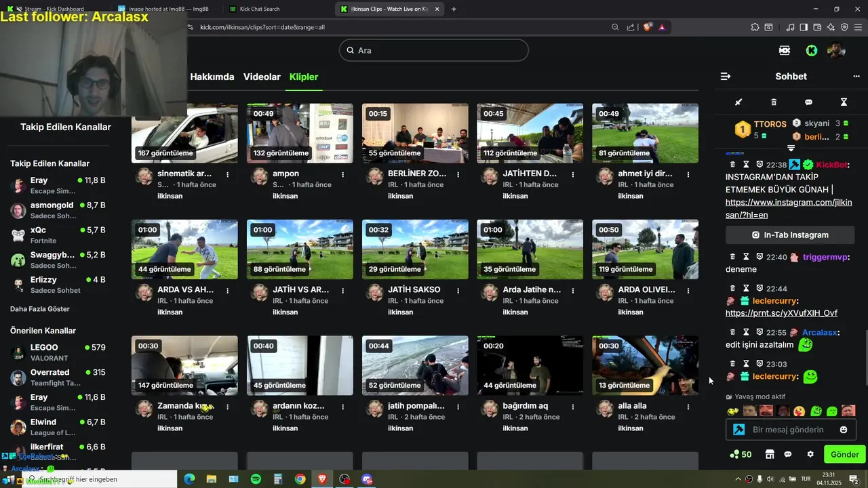Show hidden system tray icons chevron

pyautogui.click(x=738, y=479)
